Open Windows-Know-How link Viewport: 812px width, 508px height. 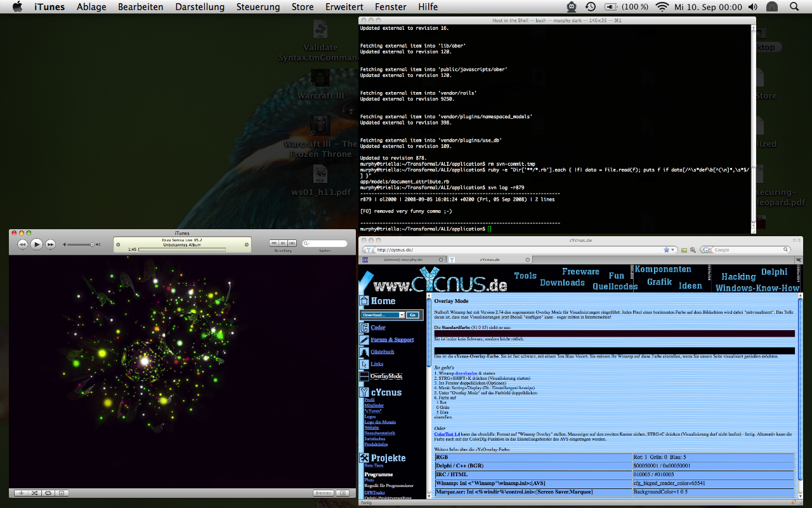point(757,288)
